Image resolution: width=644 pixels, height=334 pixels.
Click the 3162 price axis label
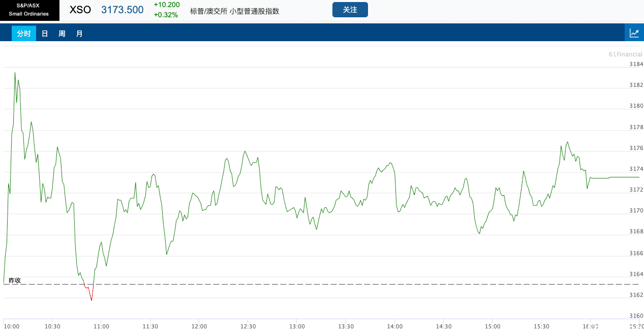click(x=636, y=295)
